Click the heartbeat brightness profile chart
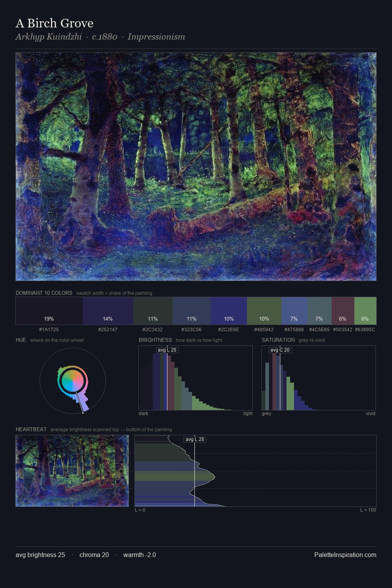392x588 pixels. click(x=256, y=471)
